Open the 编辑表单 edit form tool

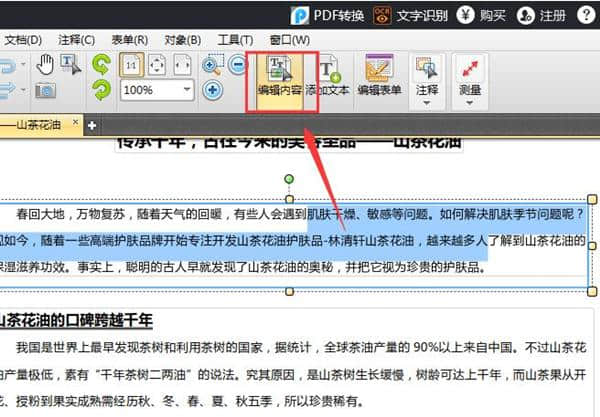379,76
